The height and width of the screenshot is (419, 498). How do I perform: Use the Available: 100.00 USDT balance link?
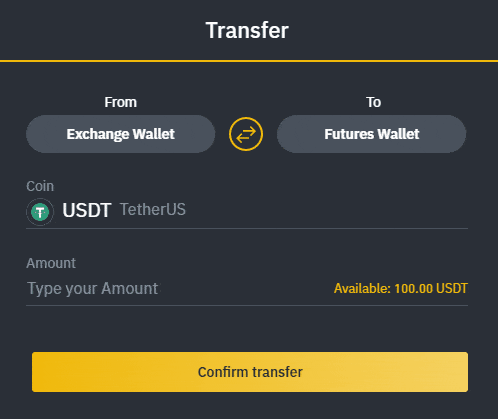[401, 289]
